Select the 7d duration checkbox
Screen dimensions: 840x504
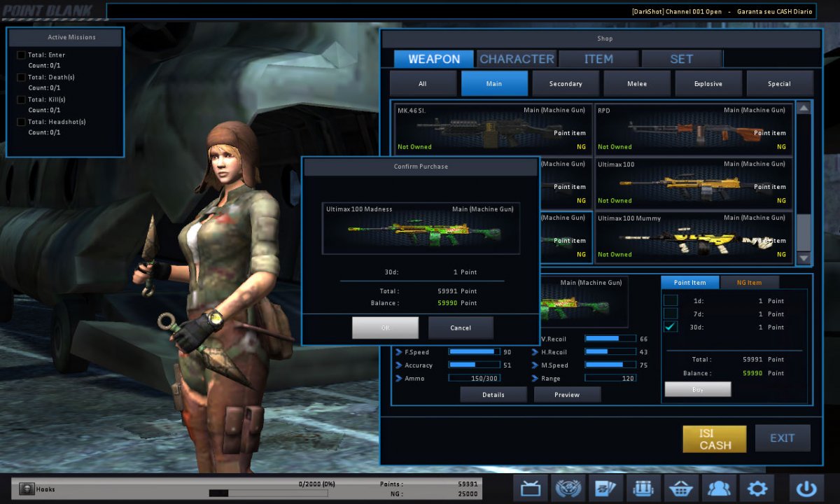pyautogui.click(x=671, y=314)
